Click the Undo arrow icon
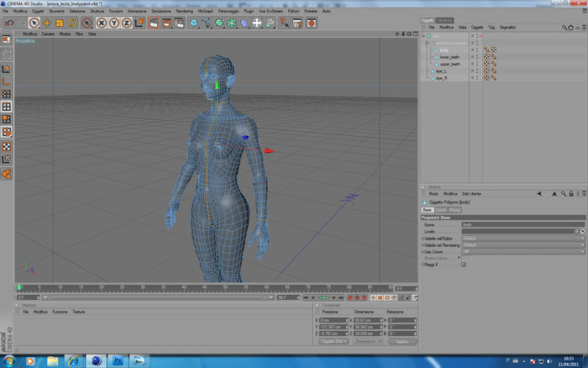 coord(9,24)
